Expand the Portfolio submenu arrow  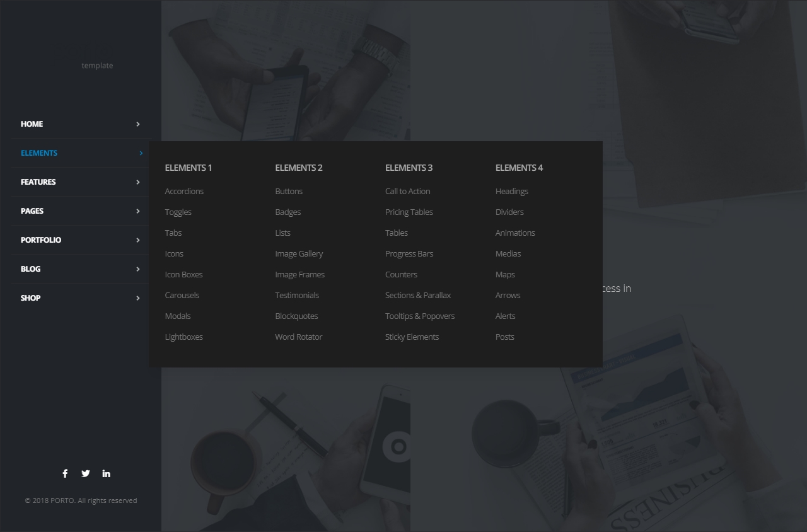(x=138, y=240)
